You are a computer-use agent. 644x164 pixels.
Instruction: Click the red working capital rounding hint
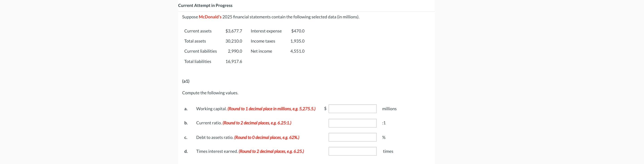271,109
